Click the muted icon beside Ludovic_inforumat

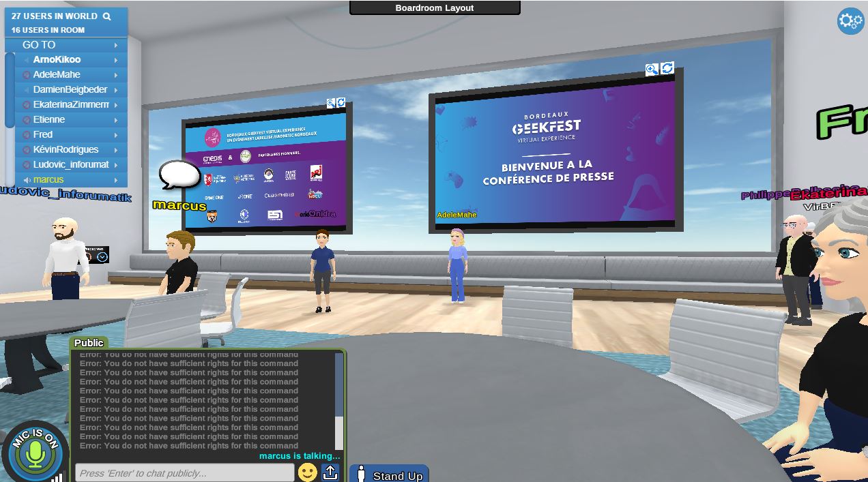27,165
